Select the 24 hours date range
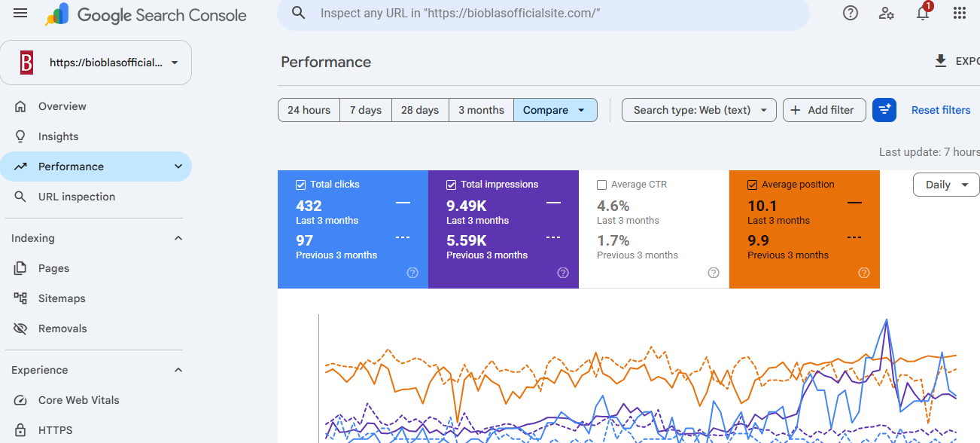The height and width of the screenshot is (443, 980). (x=309, y=110)
